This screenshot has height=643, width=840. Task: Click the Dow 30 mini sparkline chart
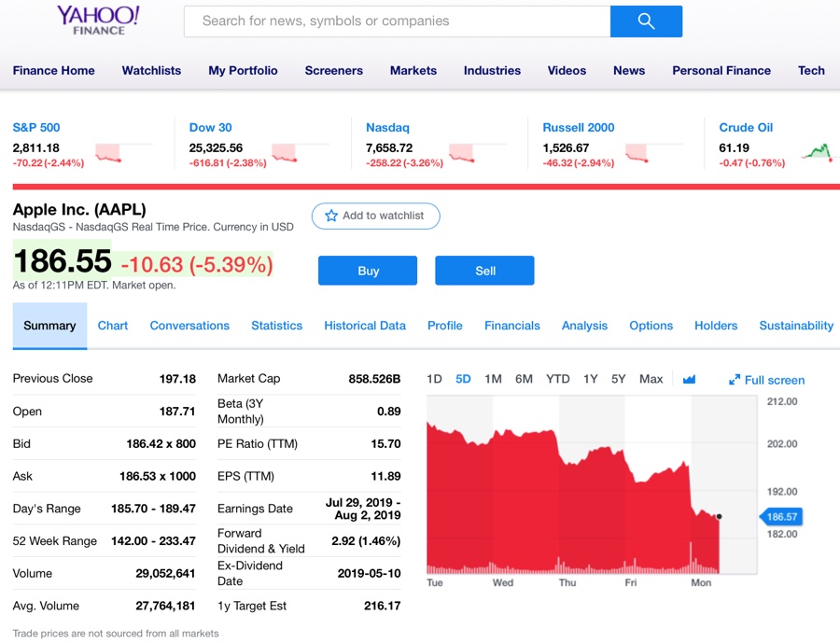(300, 153)
